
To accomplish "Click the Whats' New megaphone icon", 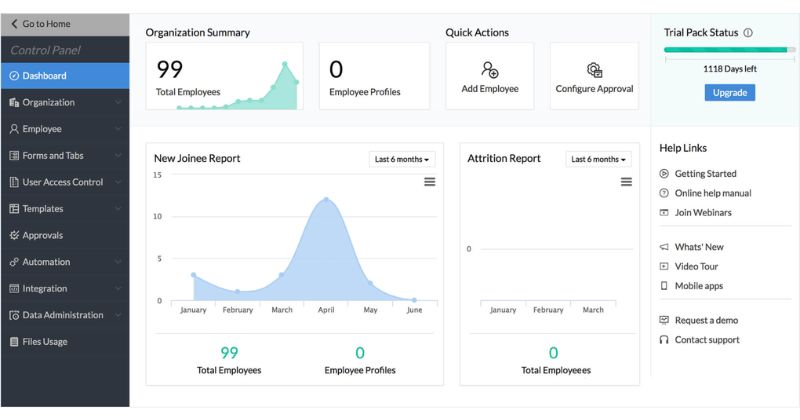I will [664, 247].
